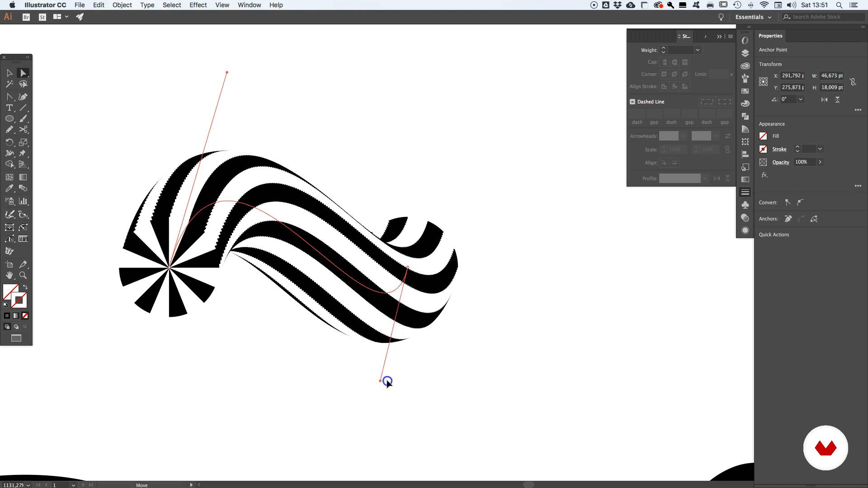868x488 pixels.
Task: Click the Stroke link in Appearance
Action: pos(779,149)
